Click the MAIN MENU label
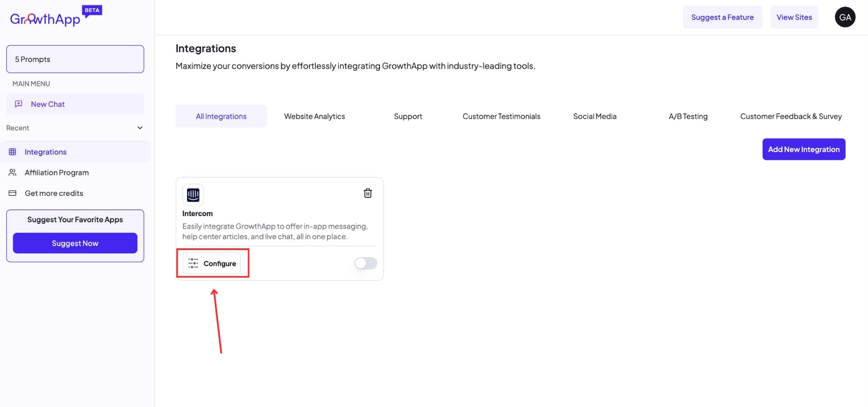868x407 pixels. pos(31,84)
